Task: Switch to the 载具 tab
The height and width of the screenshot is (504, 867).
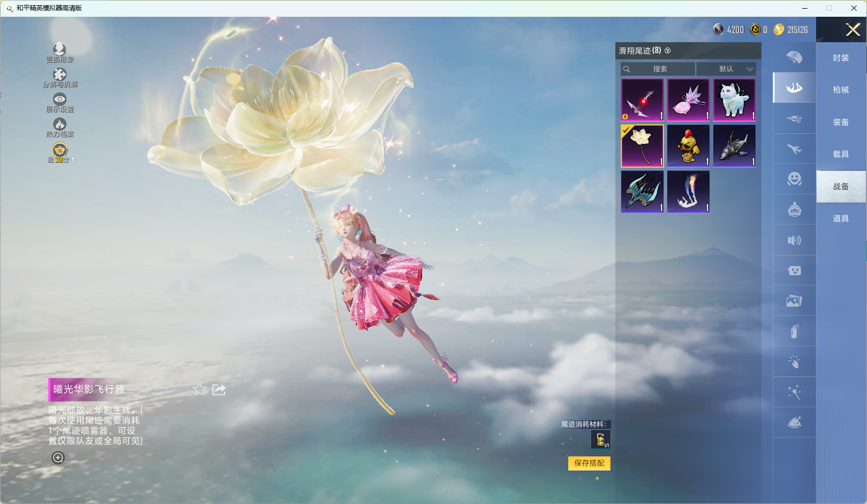Action: pyautogui.click(x=841, y=154)
